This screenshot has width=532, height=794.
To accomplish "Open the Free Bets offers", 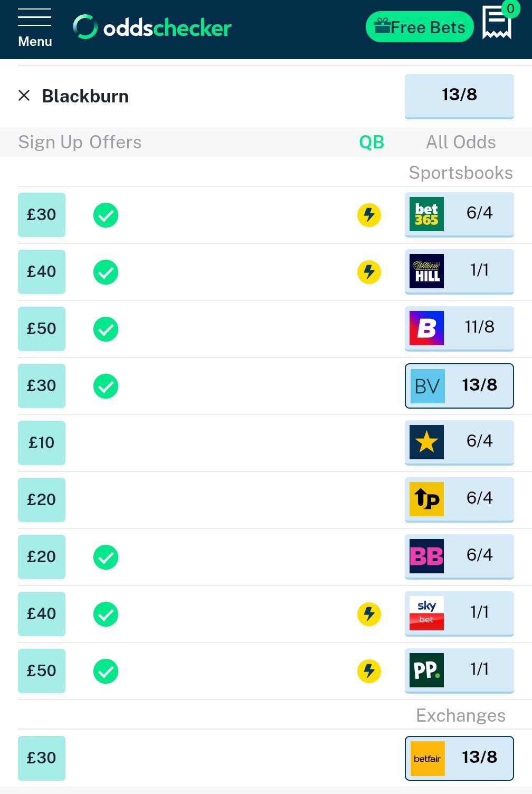I will (420, 27).
